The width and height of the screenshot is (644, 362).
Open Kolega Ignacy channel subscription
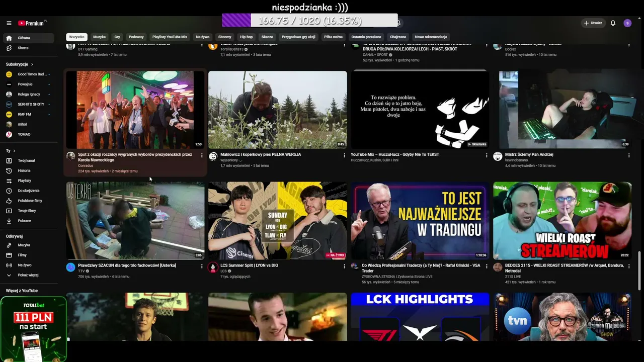(x=28, y=95)
